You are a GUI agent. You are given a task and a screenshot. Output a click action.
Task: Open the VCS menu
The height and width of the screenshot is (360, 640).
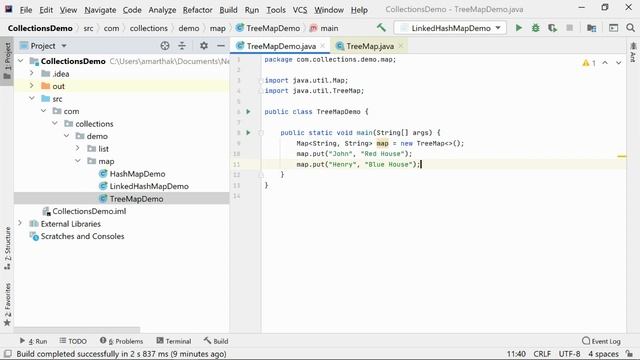coord(300,9)
